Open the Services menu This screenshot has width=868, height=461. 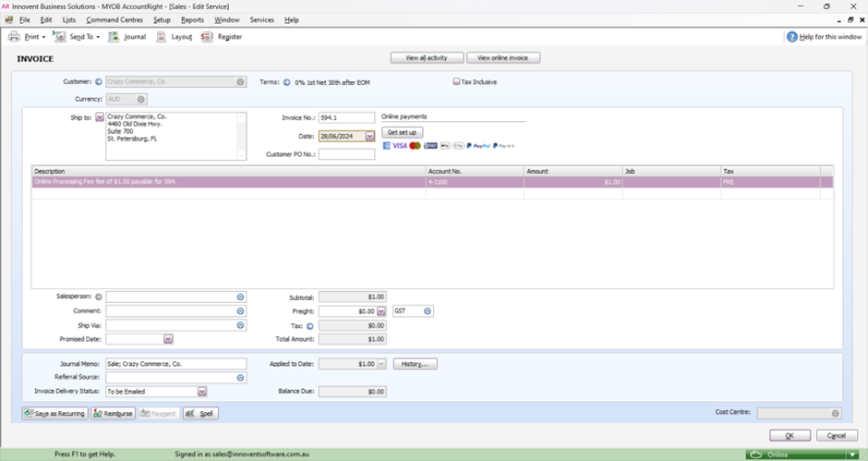262,20
